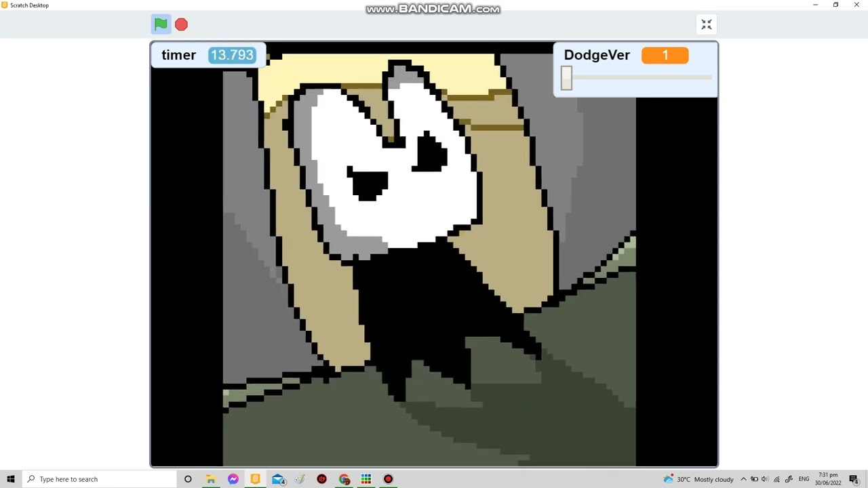This screenshot has width=868, height=488.
Task: Open the volume control in tray
Action: click(x=765, y=479)
